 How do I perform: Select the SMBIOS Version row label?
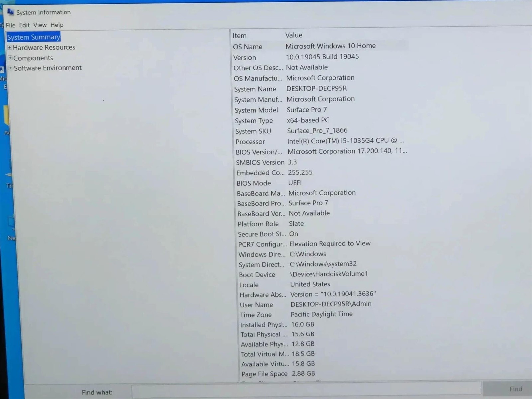(260, 162)
